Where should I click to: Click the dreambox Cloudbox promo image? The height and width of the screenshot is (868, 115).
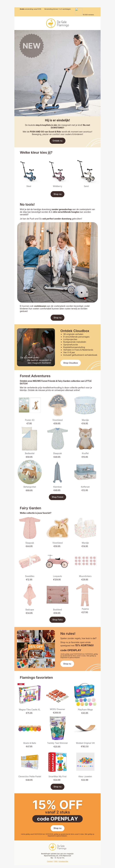tap(36, 347)
